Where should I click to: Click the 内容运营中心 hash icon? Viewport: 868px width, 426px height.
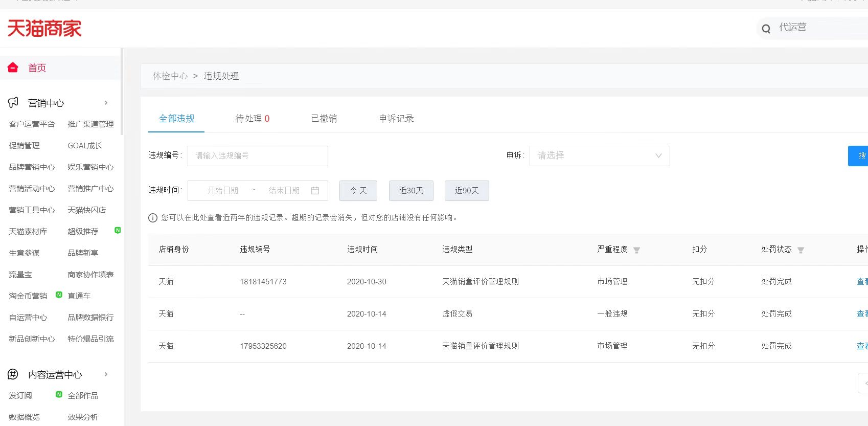click(x=13, y=374)
